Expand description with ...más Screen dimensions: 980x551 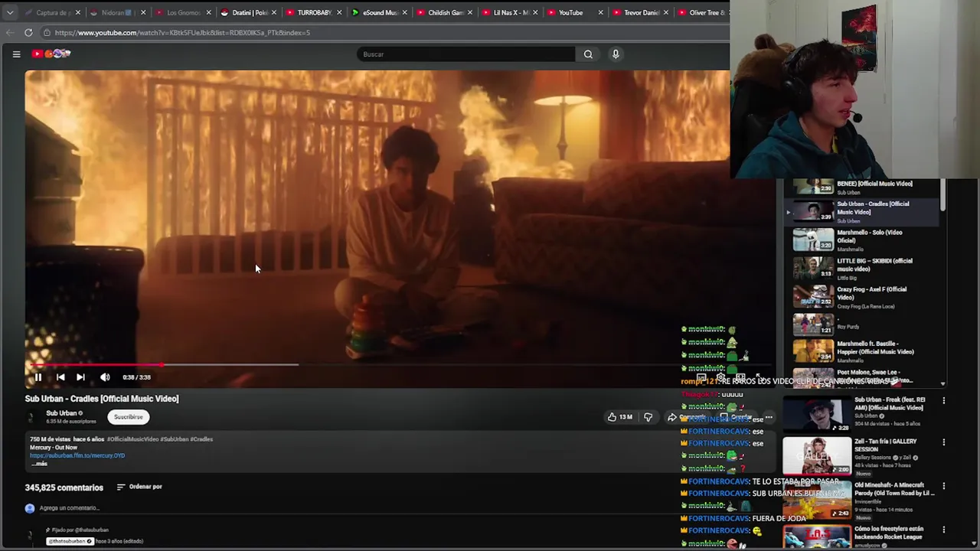[x=39, y=464]
